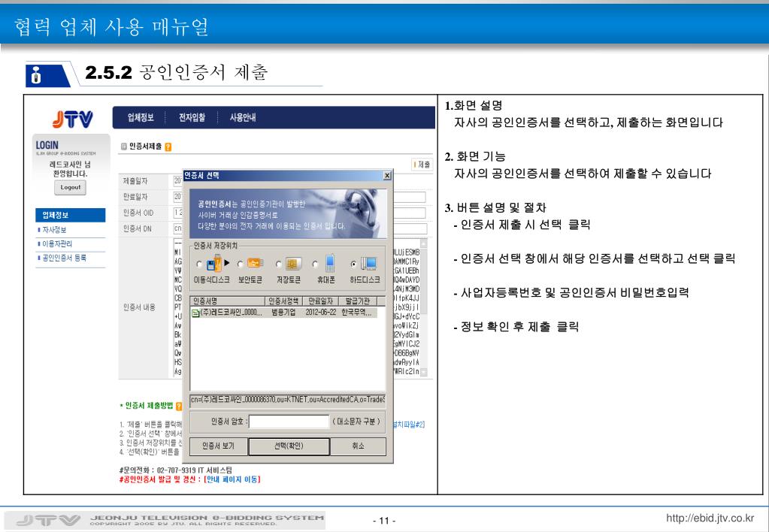Sort by the 인증서정책 column header
769x532 pixels.
point(284,301)
